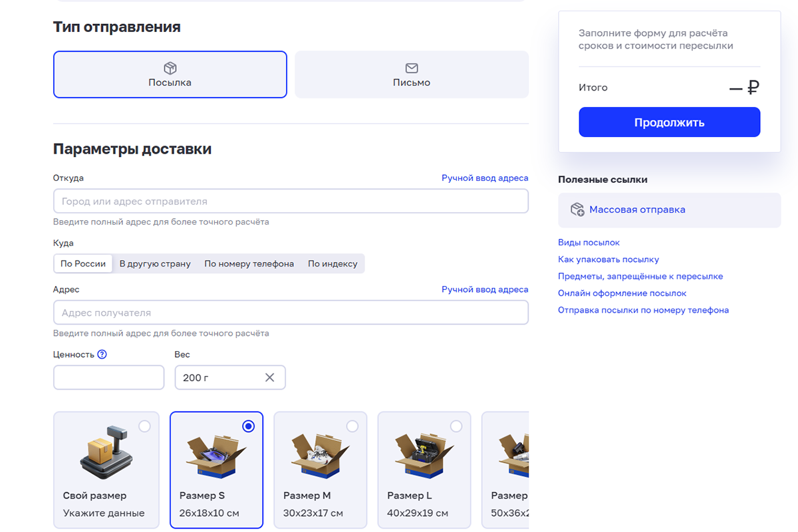Open the Ценность help question mark icon
The height and width of the screenshot is (532, 798).
100,354
